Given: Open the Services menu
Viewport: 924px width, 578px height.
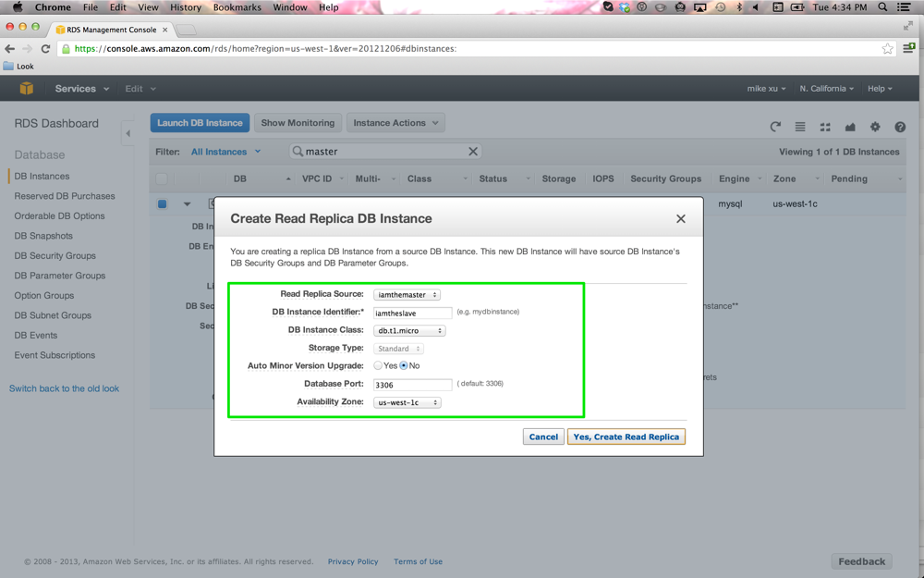Looking at the screenshot, I should pyautogui.click(x=81, y=89).
